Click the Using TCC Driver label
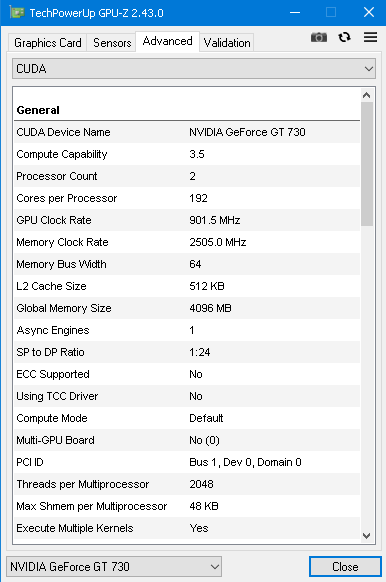The height and width of the screenshot is (582, 386). 57,396
